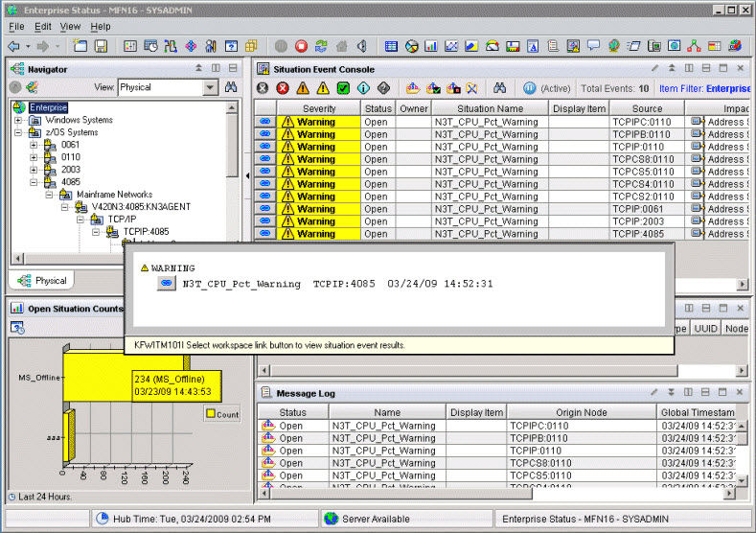Open Back button history dropdown arrow

click(28, 47)
